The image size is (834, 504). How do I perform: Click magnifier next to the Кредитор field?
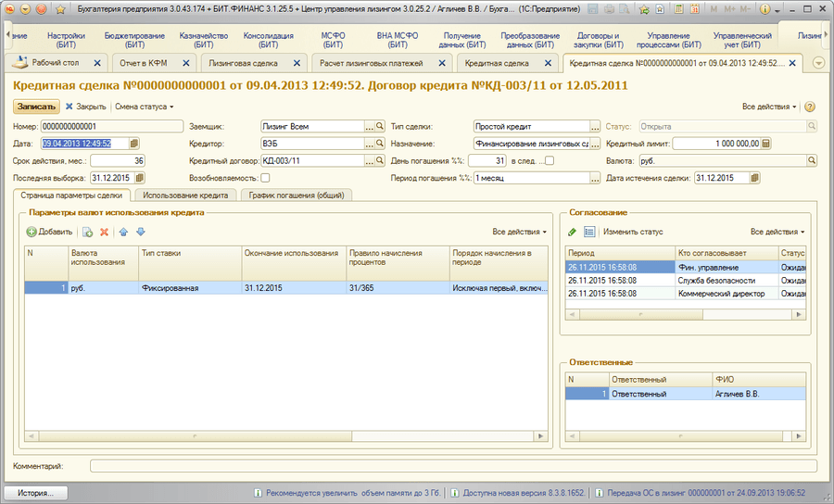point(380,144)
